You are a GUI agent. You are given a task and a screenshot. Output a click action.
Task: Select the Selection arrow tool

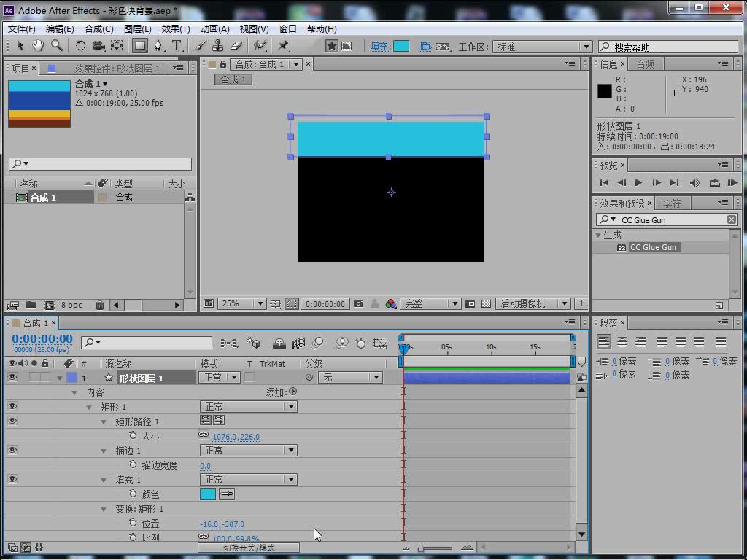tap(20, 46)
